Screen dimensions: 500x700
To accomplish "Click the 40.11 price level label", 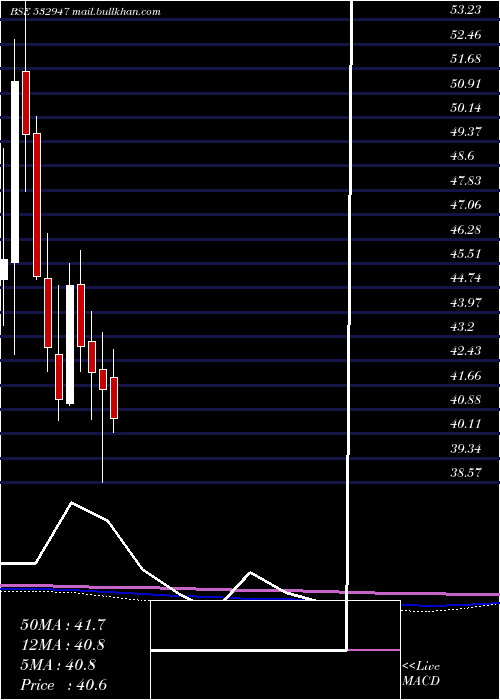I will click(466, 424).
